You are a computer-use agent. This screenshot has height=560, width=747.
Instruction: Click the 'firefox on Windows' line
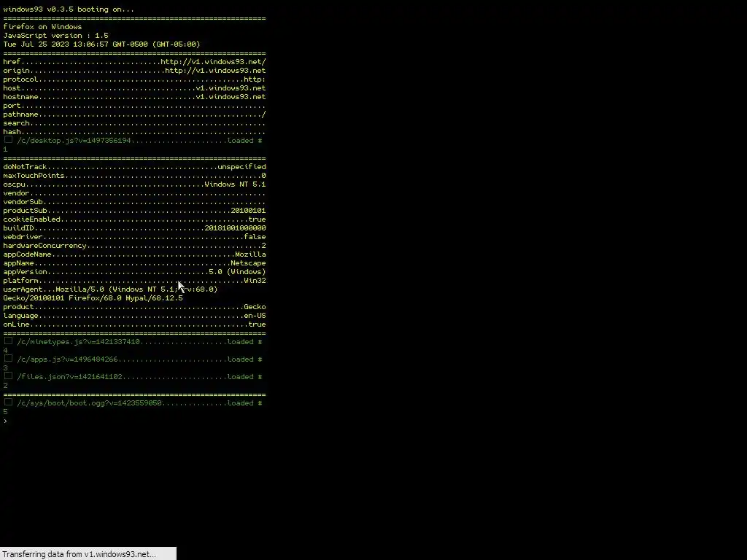[x=42, y=27]
